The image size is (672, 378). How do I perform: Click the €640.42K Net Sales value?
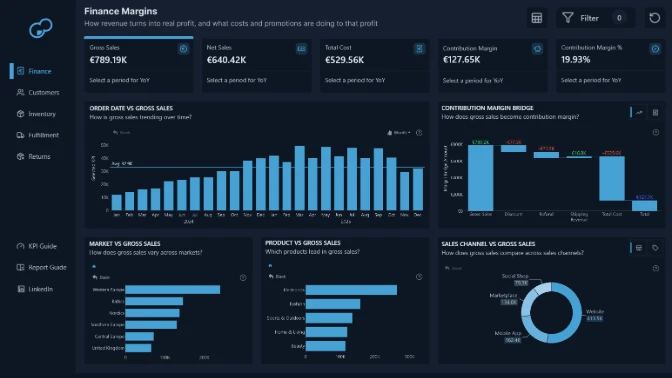226,60
